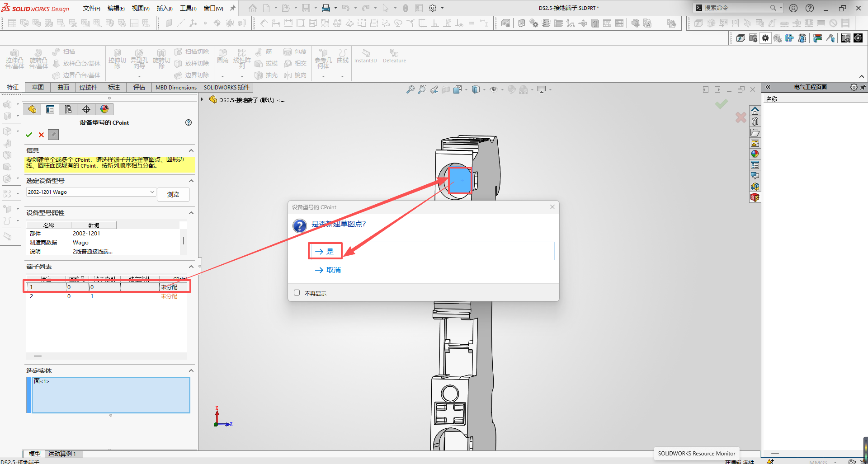Open the DisplayManager color ball tab
868x464 pixels.
point(104,109)
